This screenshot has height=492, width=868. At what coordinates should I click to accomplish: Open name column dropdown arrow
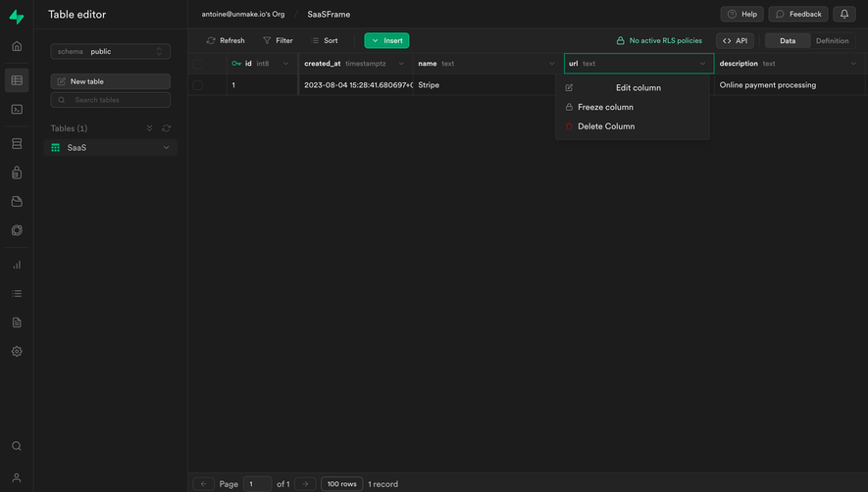(552, 64)
